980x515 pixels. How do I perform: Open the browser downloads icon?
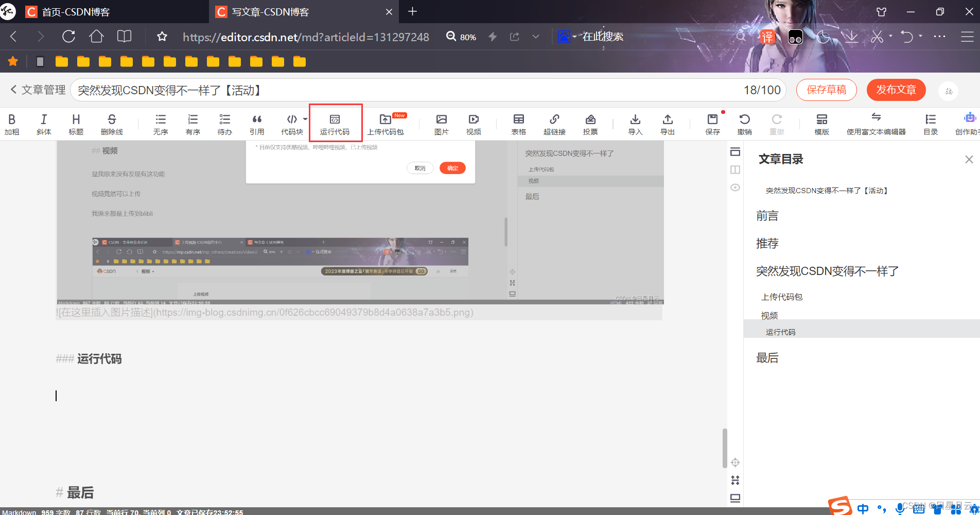pos(851,37)
